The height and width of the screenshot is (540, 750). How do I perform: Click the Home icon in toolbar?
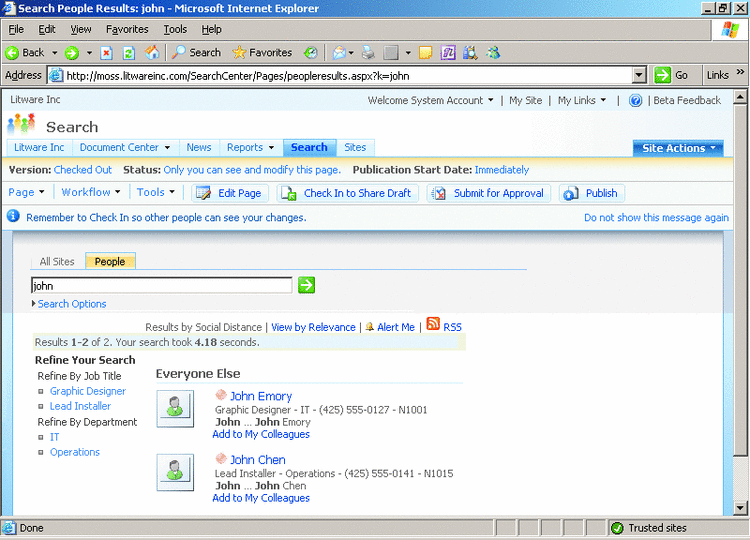[x=152, y=52]
